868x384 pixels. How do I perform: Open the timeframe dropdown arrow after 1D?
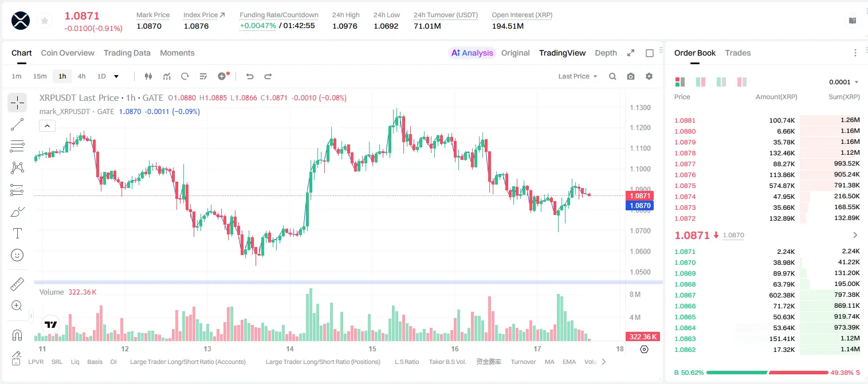[116, 76]
